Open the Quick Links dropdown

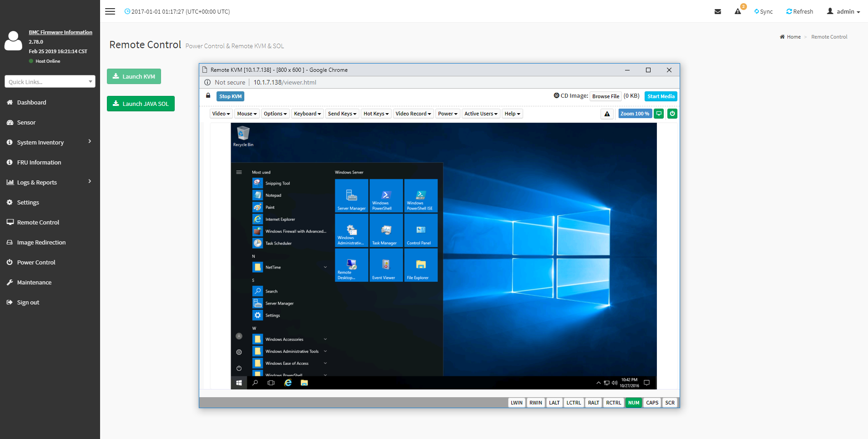coord(50,82)
